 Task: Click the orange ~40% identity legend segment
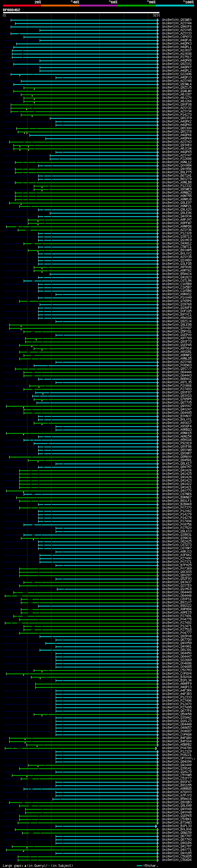pos(60,6)
